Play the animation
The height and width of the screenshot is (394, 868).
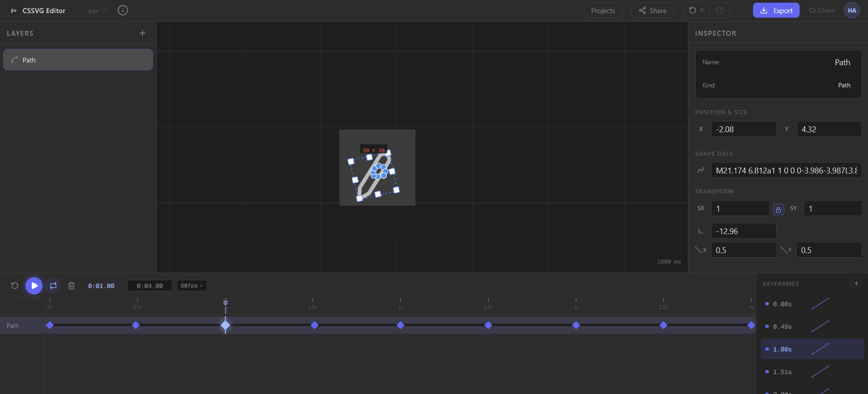coord(34,286)
